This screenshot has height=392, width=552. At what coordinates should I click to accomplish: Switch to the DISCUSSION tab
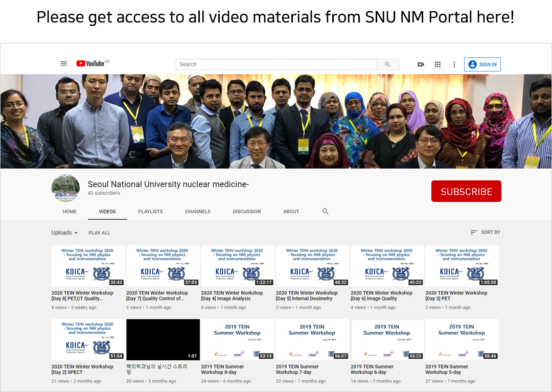(247, 211)
